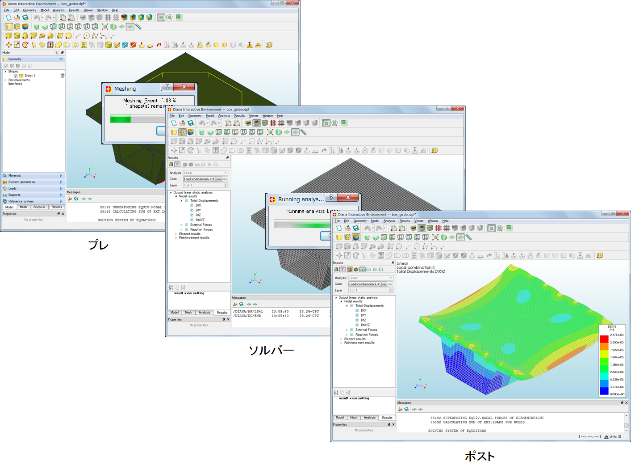Click the open file icon in the middle window toolbar
Screen dimensions: 631x474
tap(182, 124)
